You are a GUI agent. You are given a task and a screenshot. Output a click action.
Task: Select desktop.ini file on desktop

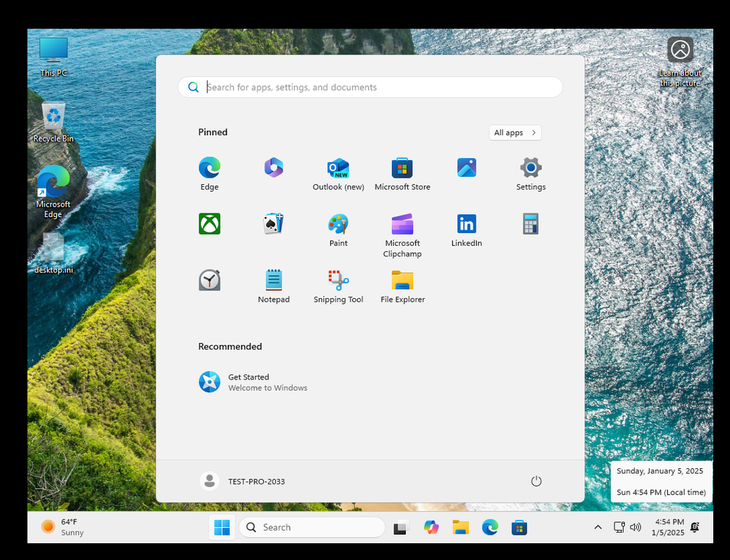[53, 253]
